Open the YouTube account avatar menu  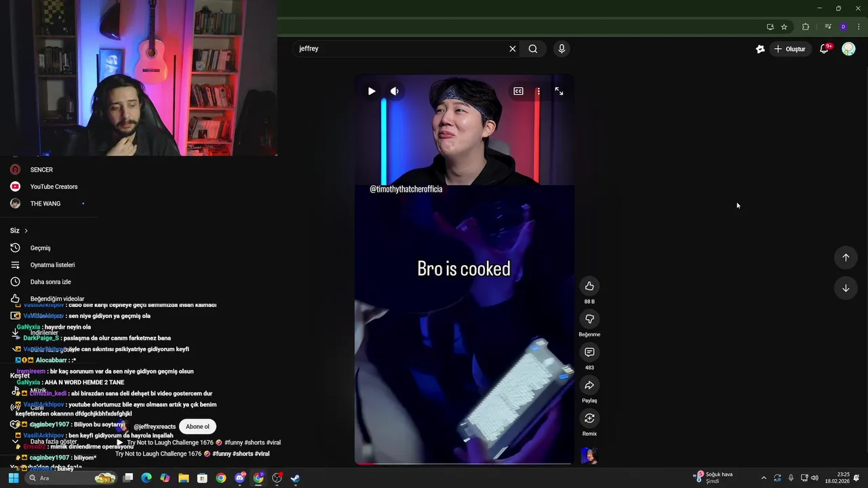click(x=849, y=49)
